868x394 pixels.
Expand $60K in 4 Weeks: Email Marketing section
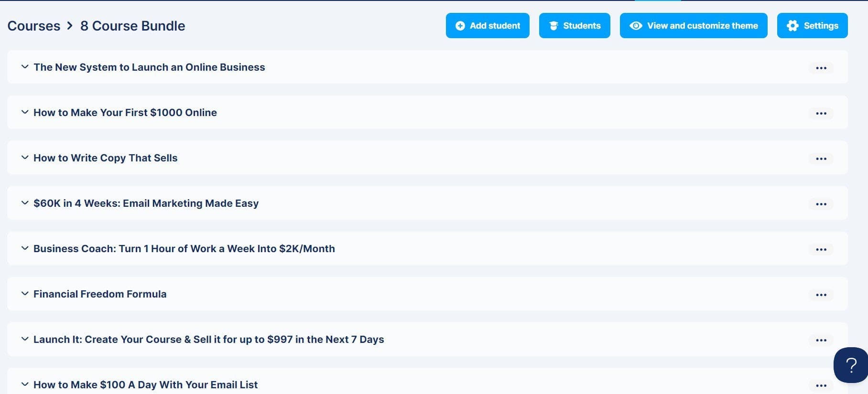tap(25, 203)
